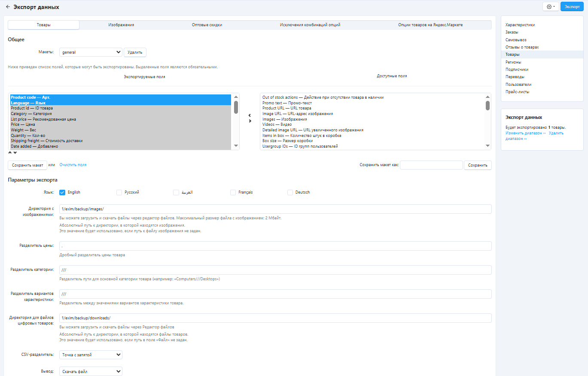Screen dimensions: 588x376
Task: Click Сохранить next to layout name field
Action: tap(478, 165)
